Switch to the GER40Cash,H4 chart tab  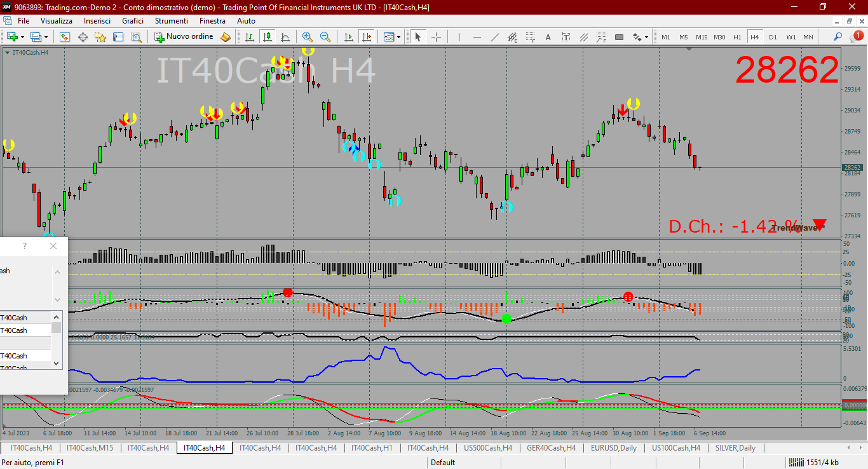tap(551, 448)
